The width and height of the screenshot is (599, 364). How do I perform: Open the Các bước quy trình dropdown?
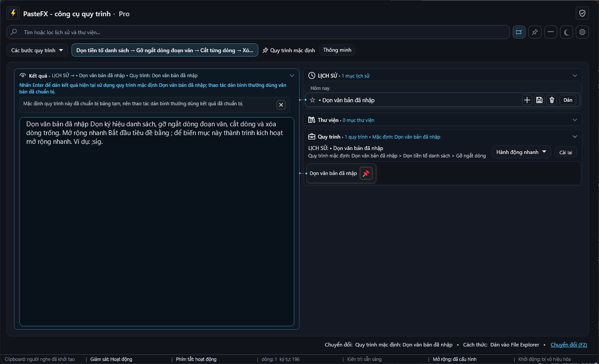click(x=37, y=50)
